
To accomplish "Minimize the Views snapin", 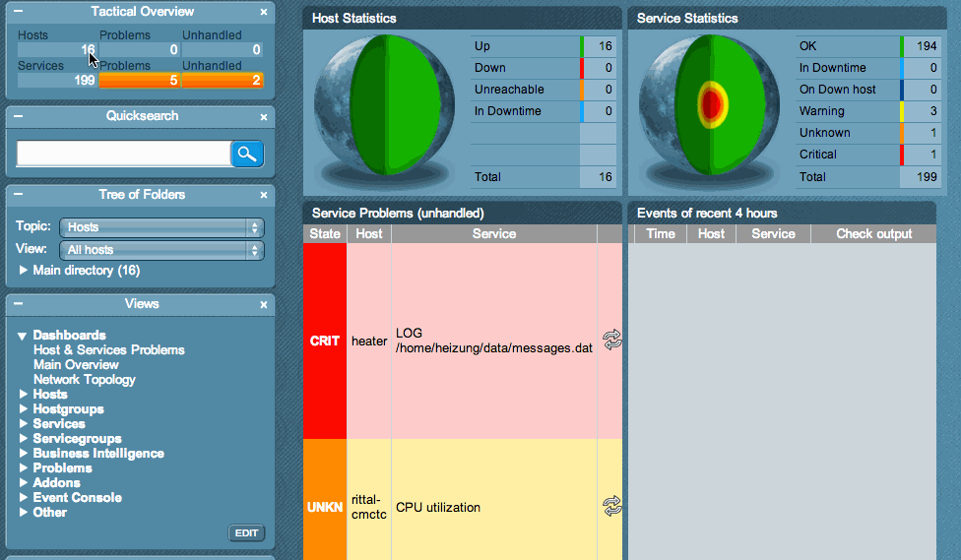I will coord(19,303).
